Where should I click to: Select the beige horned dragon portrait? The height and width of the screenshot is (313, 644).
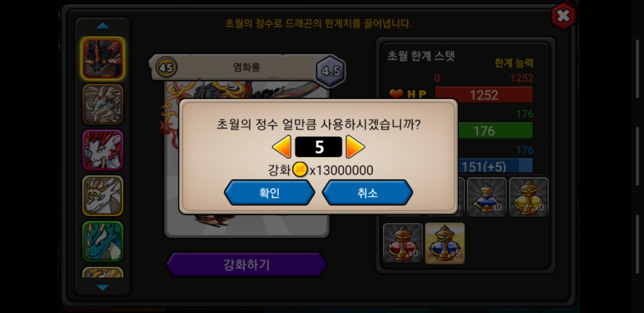pos(103,104)
